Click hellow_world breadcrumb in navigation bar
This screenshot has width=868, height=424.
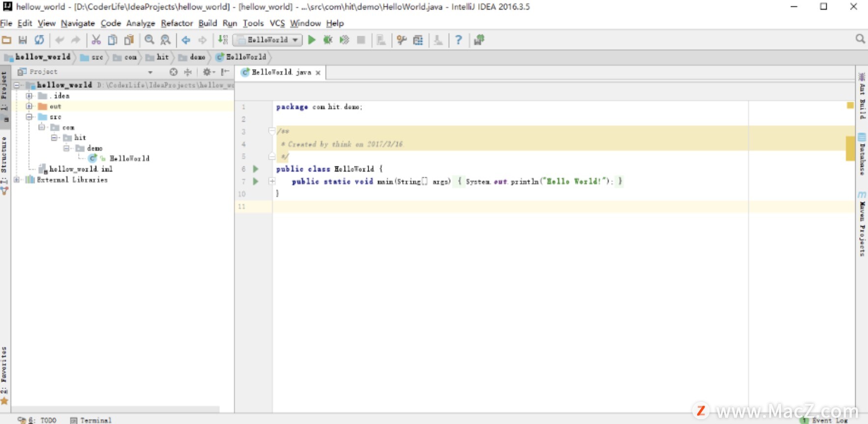click(x=37, y=57)
